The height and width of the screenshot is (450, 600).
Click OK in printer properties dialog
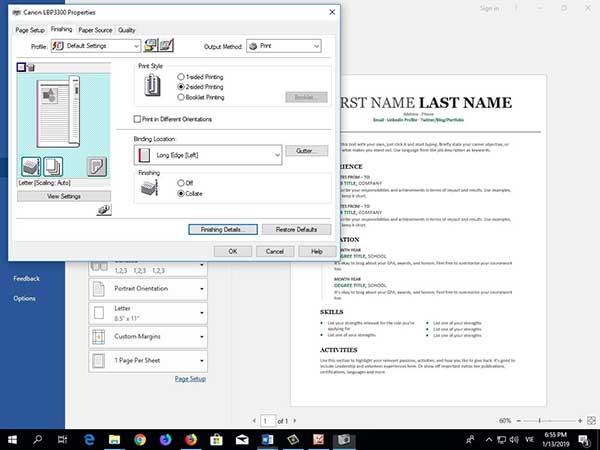[x=233, y=251]
